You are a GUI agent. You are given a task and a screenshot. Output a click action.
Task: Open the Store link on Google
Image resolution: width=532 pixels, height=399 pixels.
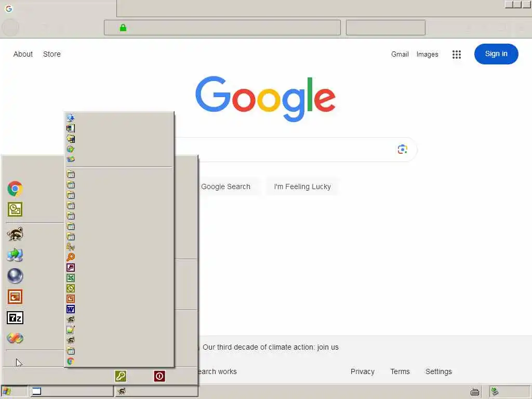tap(52, 54)
